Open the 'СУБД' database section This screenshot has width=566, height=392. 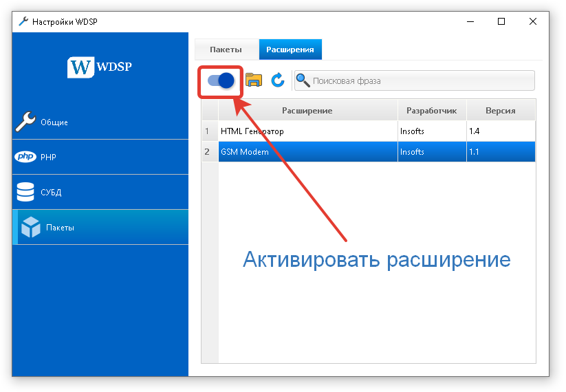coord(100,192)
